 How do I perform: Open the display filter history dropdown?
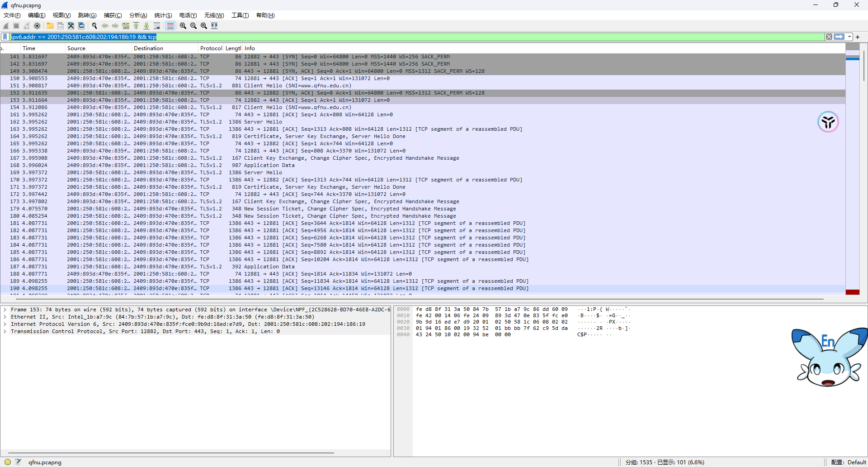[849, 37]
